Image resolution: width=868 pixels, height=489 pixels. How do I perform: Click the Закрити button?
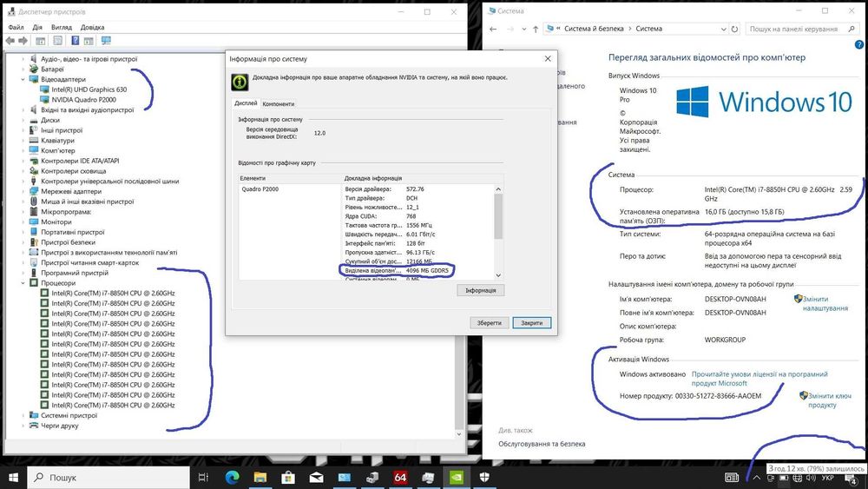[532, 323]
